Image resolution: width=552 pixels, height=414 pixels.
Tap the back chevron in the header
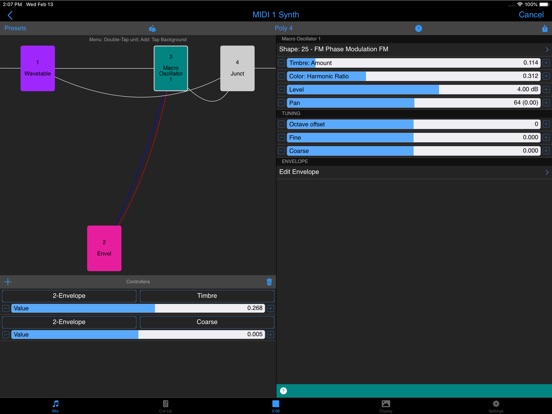pos(10,15)
